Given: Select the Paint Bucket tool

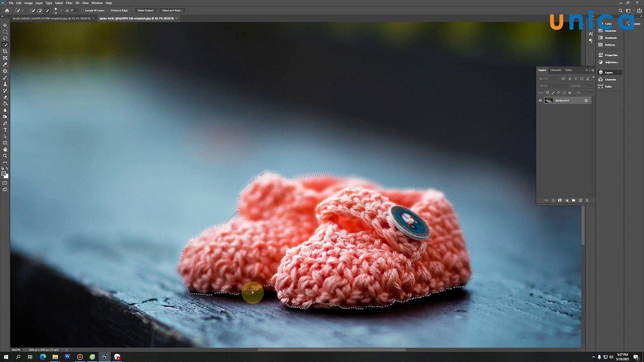Looking at the screenshot, I should pyautogui.click(x=6, y=104).
